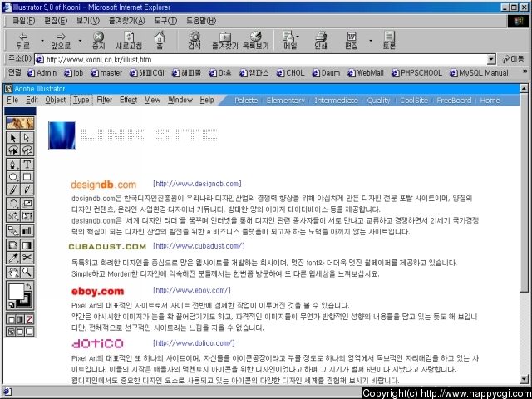Select the Zoom magnifier tool

[27, 272]
